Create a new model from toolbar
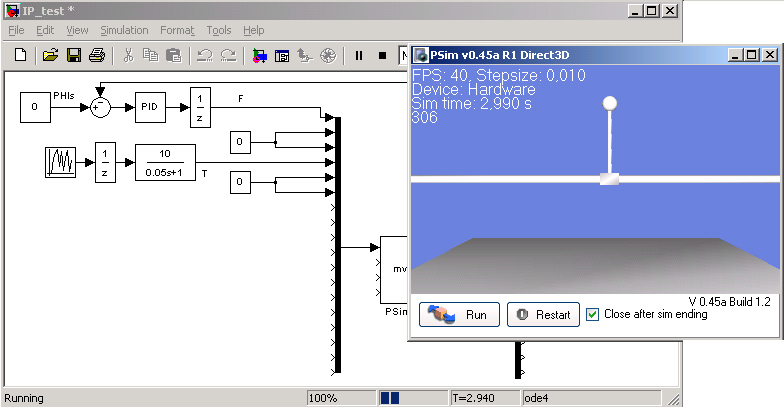784x407 pixels. 19,56
